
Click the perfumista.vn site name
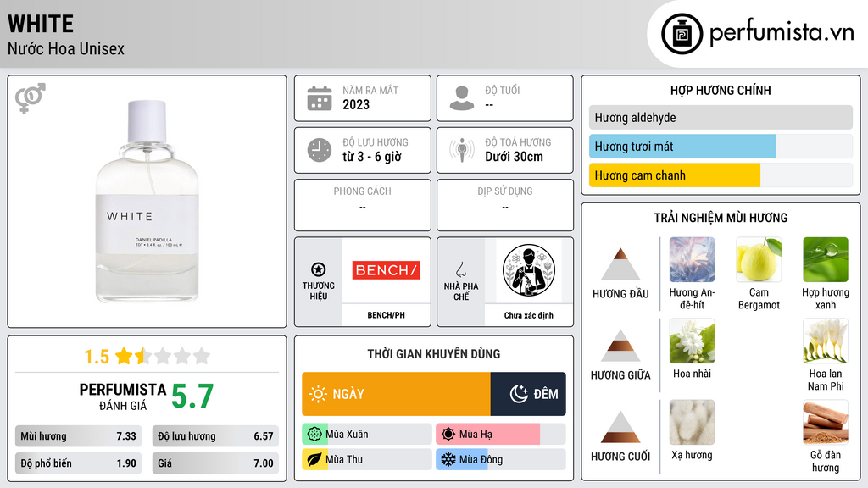click(782, 33)
